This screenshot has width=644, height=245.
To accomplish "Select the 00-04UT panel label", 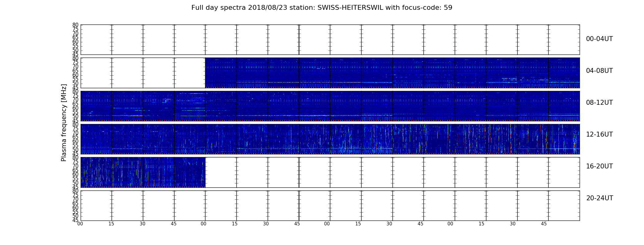I will coord(599,39).
